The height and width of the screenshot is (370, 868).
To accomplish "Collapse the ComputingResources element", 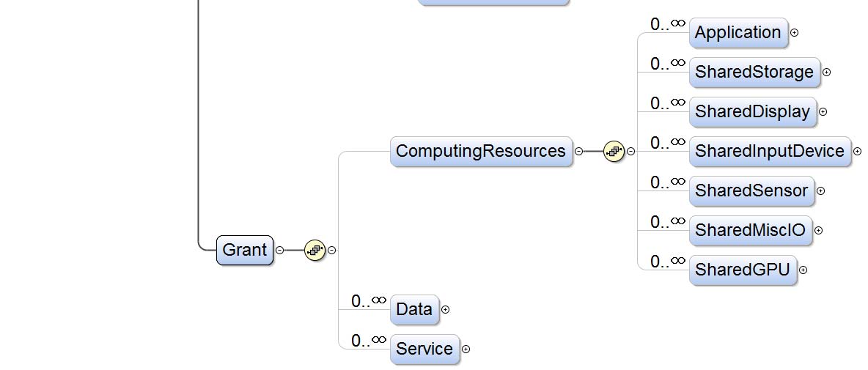I will point(578,152).
